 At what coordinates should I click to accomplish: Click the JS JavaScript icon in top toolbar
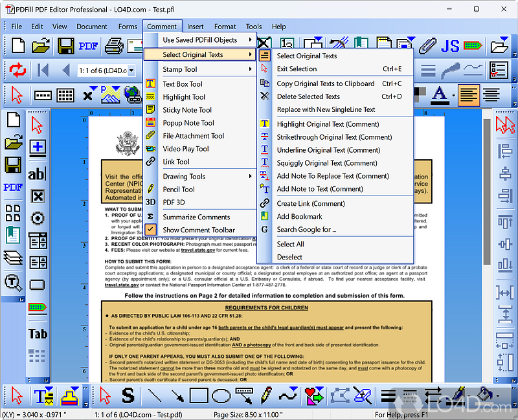(x=450, y=46)
